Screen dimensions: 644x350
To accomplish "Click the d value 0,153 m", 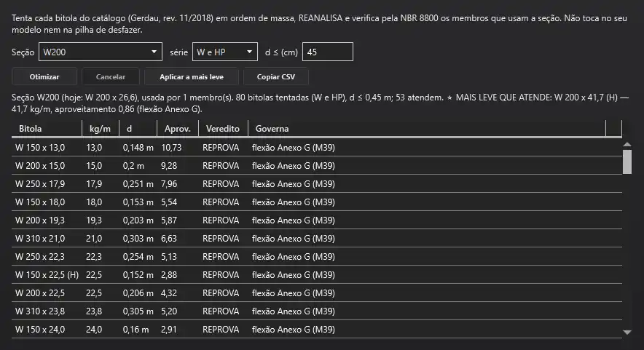I will tap(138, 202).
